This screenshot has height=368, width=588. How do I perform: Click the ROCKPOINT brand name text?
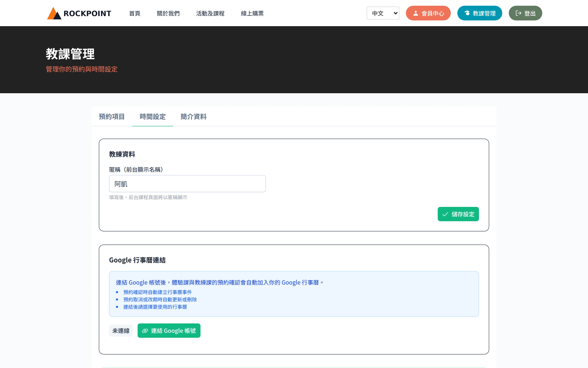tap(87, 13)
